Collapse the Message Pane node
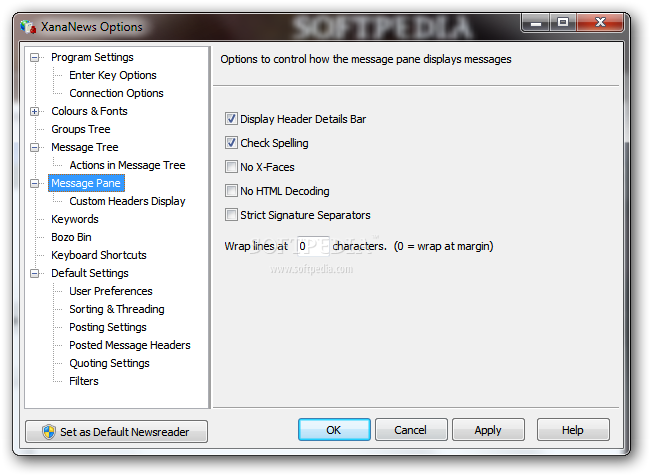Screen dimensions: 651x476 pyautogui.click(x=35, y=183)
